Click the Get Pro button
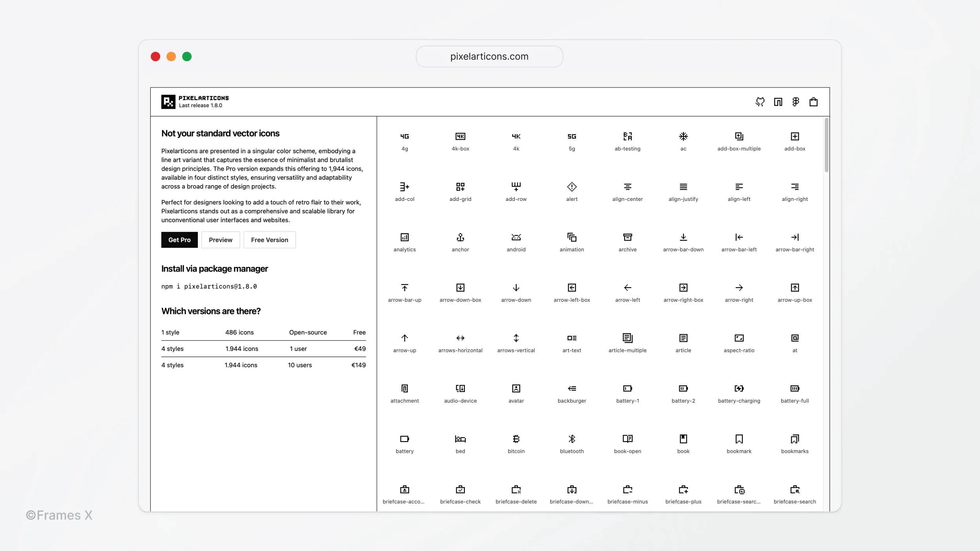Viewport: 980px width, 551px height. coord(179,239)
